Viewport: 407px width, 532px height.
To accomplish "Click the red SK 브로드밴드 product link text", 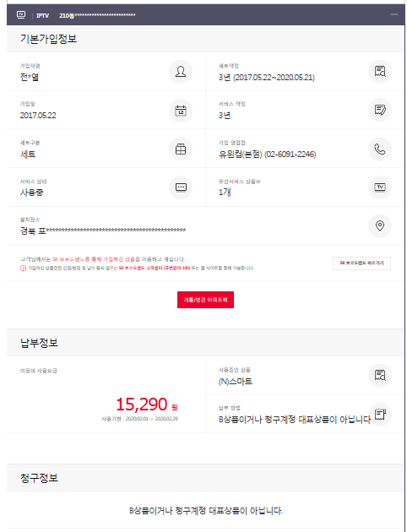I will tap(94, 259).
